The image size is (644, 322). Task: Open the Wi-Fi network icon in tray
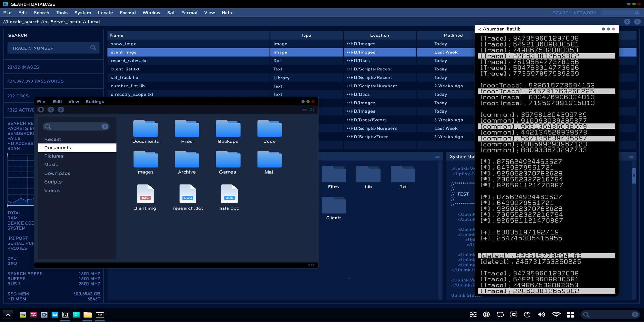point(556,314)
